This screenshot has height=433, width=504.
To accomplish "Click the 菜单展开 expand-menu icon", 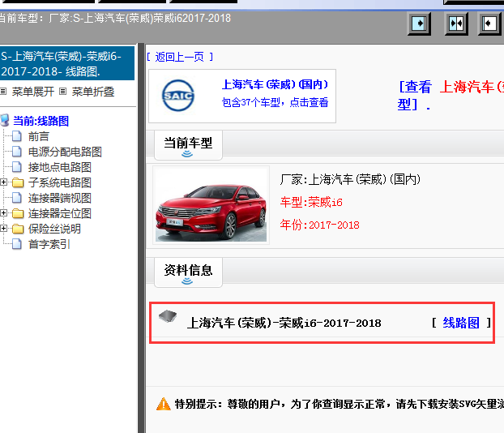I will (x=3, y=92).
